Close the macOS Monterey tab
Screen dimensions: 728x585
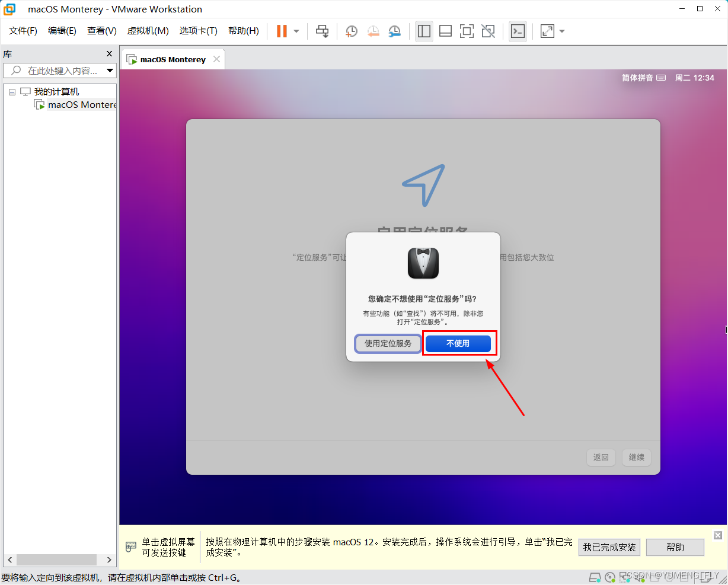coord(217,59)
